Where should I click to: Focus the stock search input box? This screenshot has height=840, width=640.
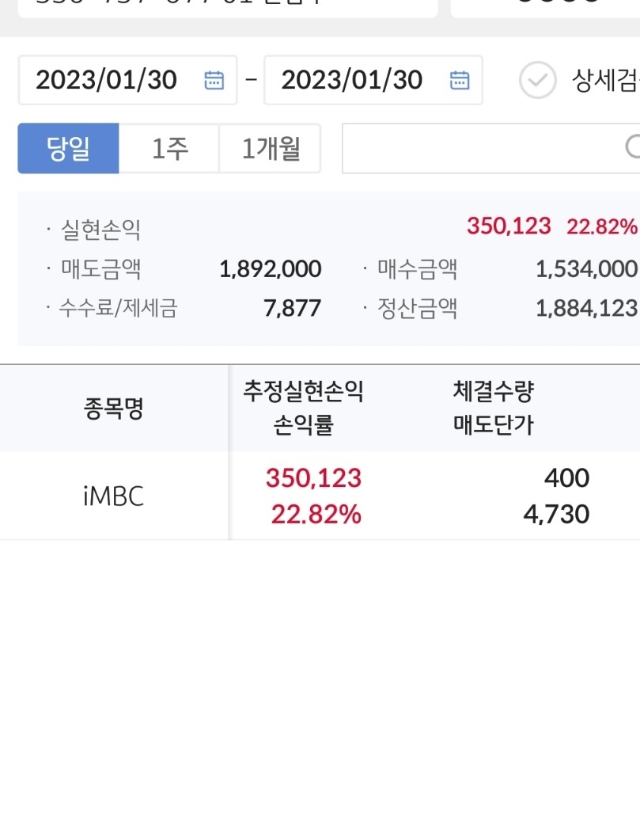[x=490, y=148]
